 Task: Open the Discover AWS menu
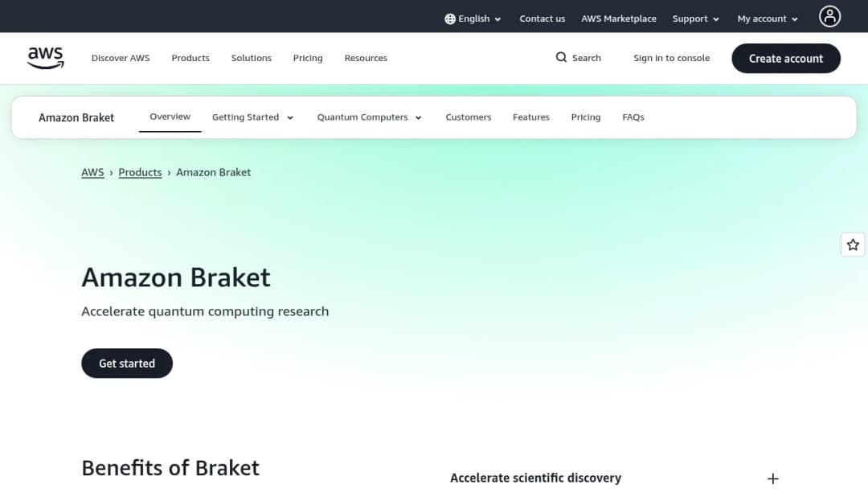(121, 58)
